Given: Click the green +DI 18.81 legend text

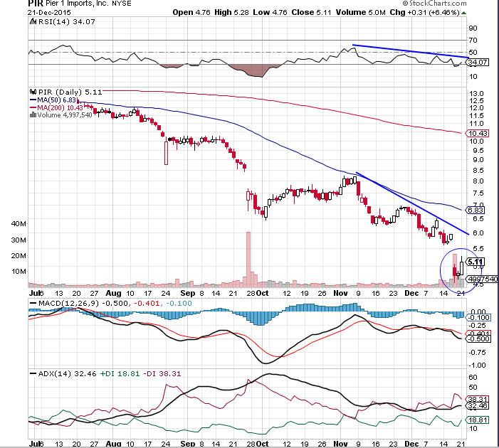Looking at the screenshot, I should tap(120, 373).
